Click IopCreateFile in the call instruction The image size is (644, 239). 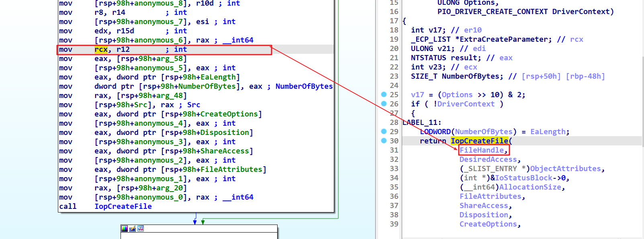[123, 206]
